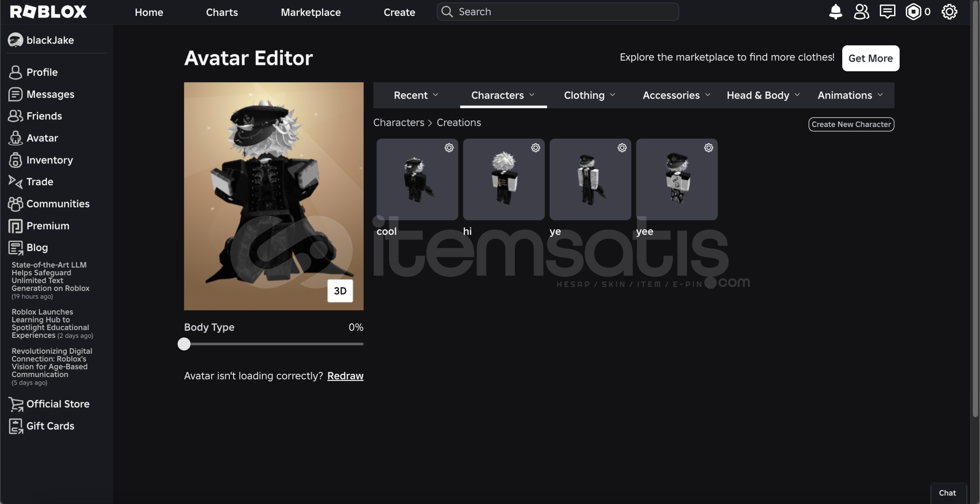Select the yee character thumbnail
Viewport: 980px width, 504px height.
click(677, 179)
